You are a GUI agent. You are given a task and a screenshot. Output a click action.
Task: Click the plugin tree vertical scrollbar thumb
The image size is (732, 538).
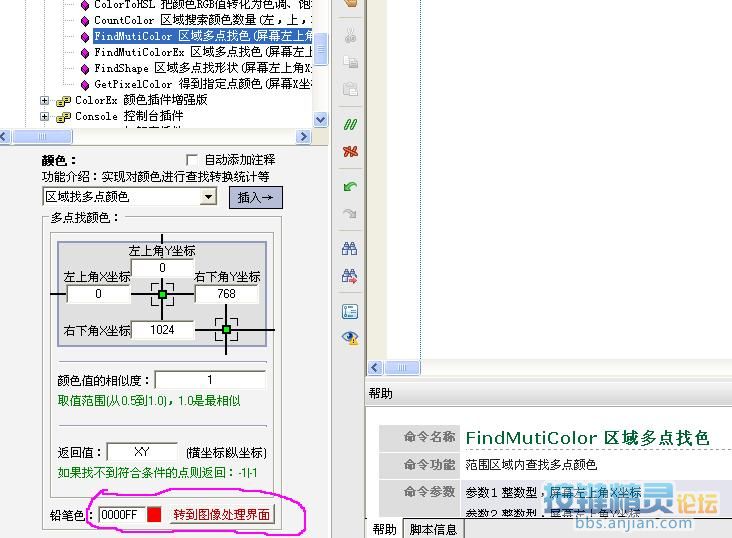pos(320,49)
